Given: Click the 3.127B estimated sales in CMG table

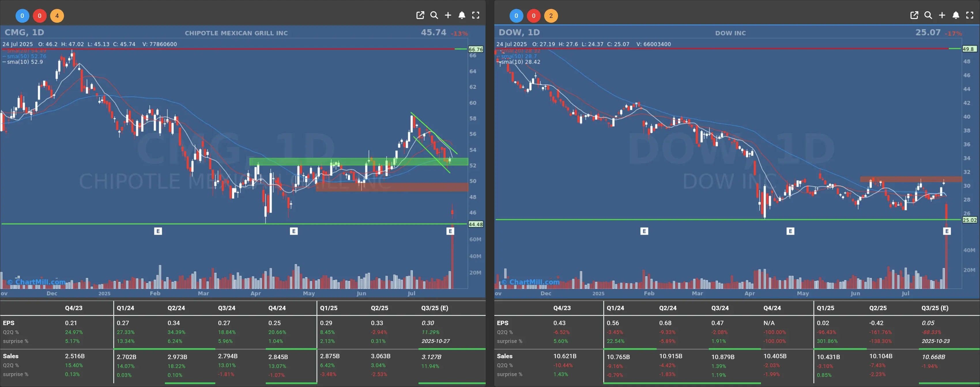Looking at the screenshot, I should 431,357.
